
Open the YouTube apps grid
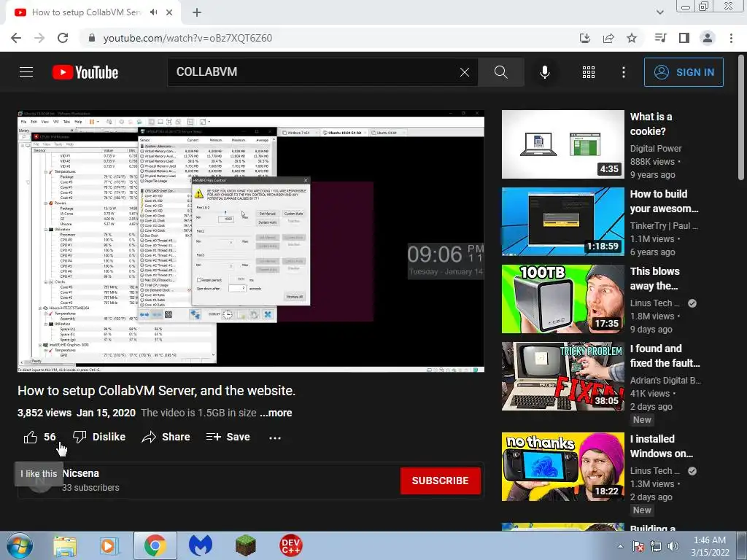[589, 72]
